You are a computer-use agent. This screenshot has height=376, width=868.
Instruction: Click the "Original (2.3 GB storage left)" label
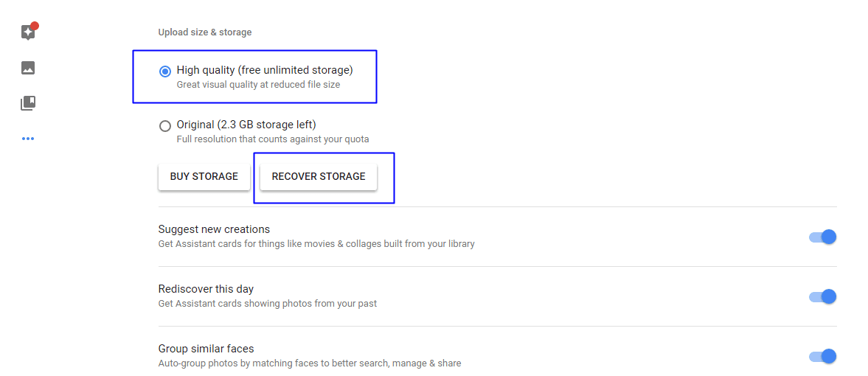pyautogui.click(x=246, y=125)
